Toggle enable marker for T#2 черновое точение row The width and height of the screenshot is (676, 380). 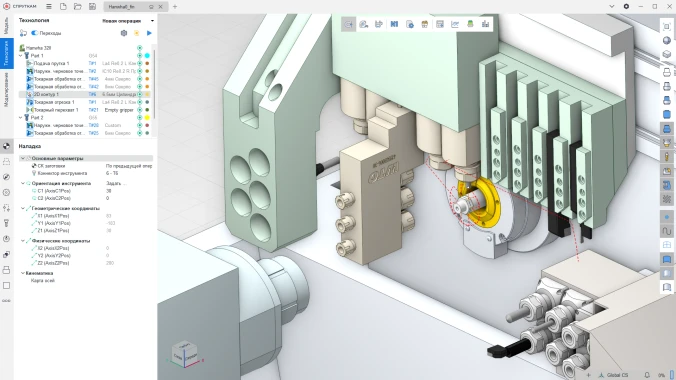click(140, 71)
